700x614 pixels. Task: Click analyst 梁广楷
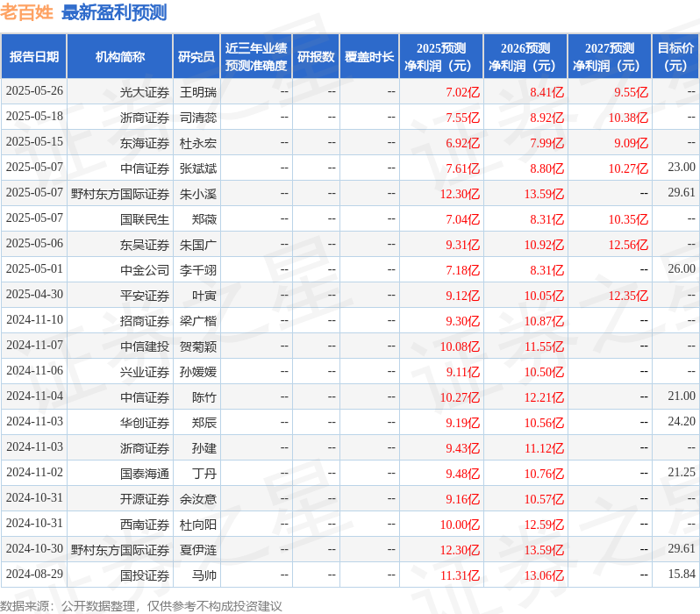pyautogui.click(x=198, y=322)
